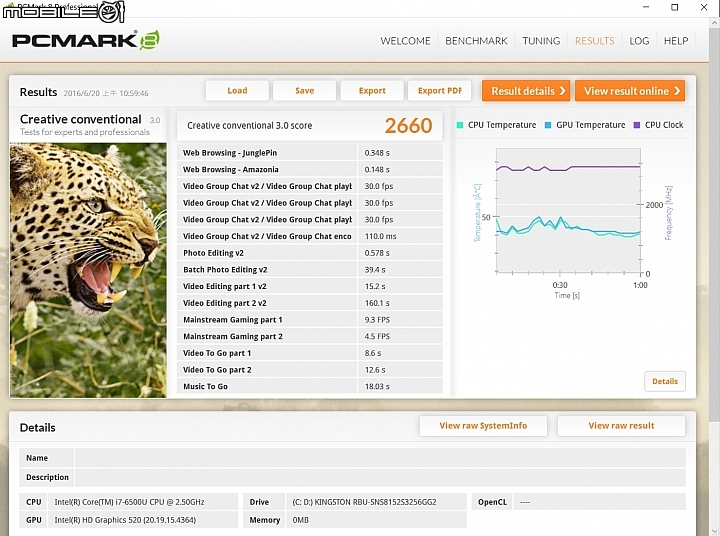The height and width of the screenshot is (536, 720).
Task: Click the monitoring line chart
Action: pyautogui.click(x=568, y=210)
